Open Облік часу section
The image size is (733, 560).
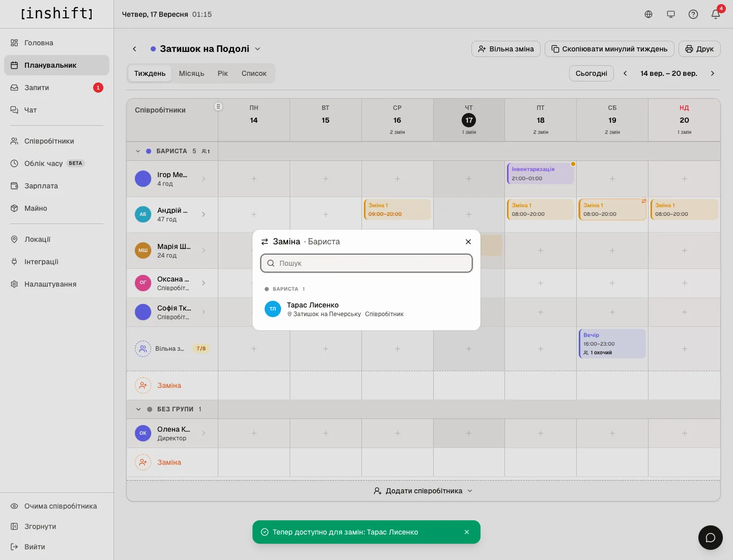click(57, 163)
